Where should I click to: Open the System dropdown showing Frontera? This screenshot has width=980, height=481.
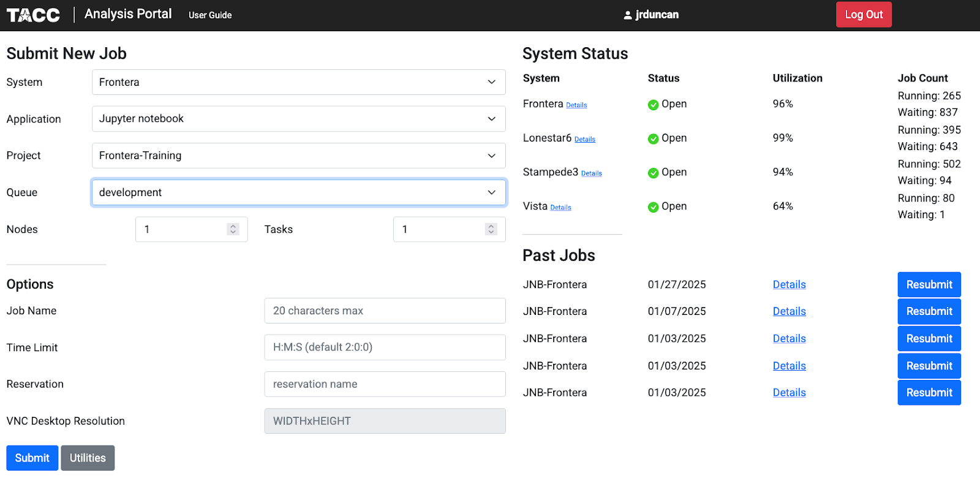(299, 82)
